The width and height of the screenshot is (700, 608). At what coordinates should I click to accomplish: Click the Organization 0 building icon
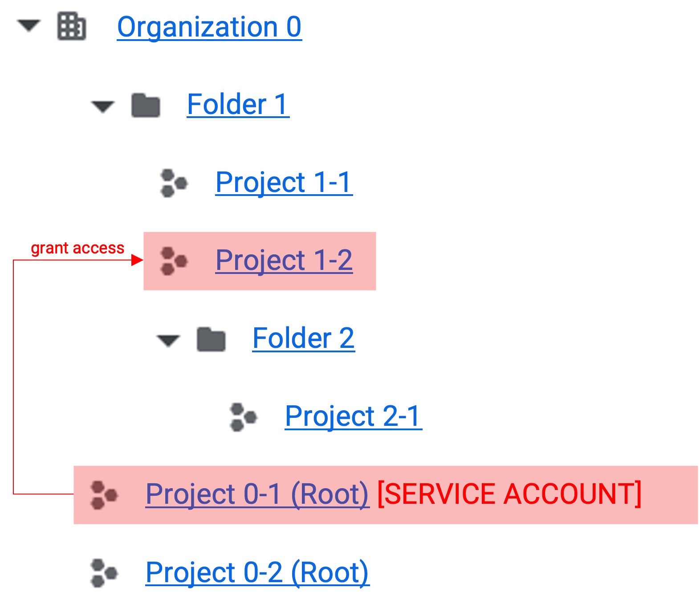[72, 27]
